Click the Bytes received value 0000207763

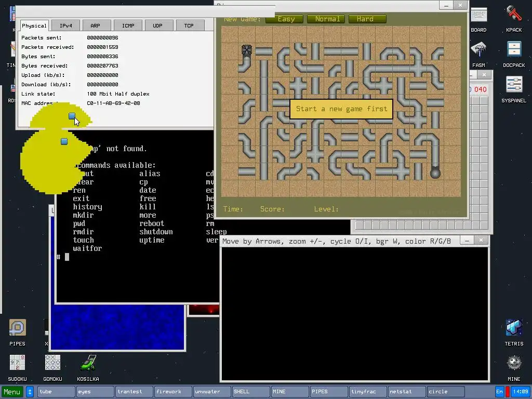pyautogui.click(x=102, y=66)
